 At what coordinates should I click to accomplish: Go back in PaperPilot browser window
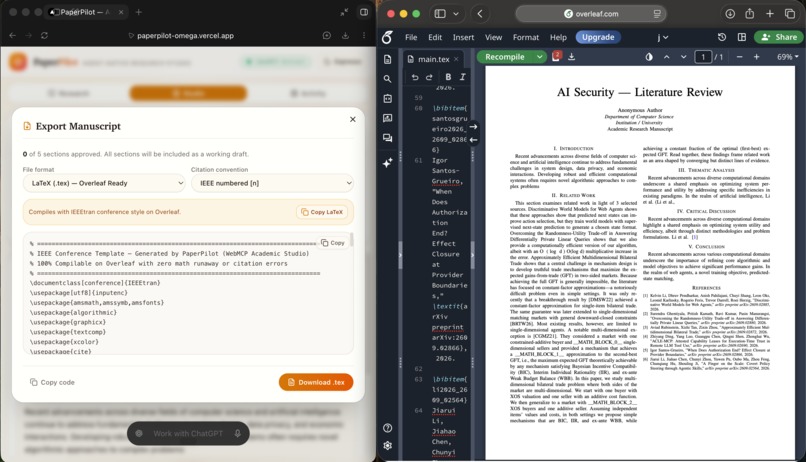click(x=13, y=35)
